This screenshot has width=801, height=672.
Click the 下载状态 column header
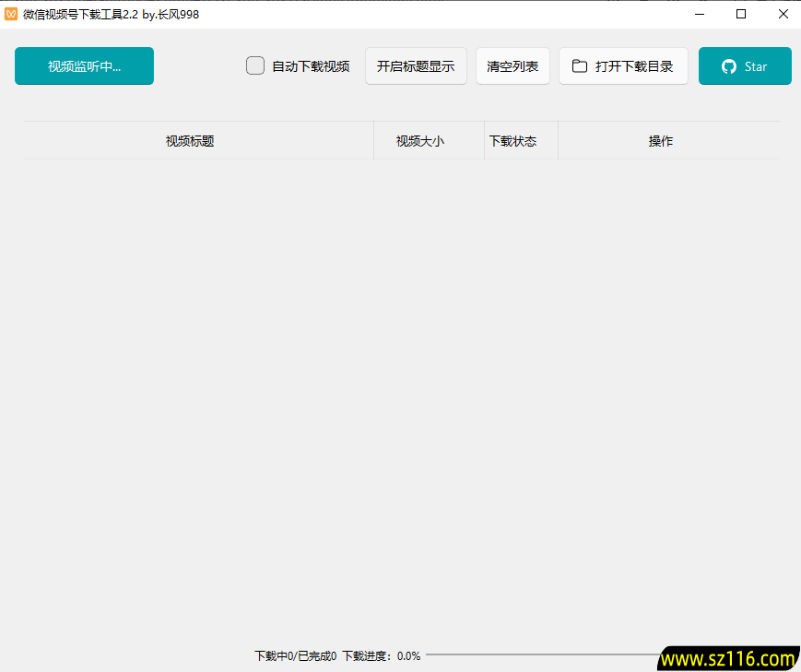[x=512, y=141]
